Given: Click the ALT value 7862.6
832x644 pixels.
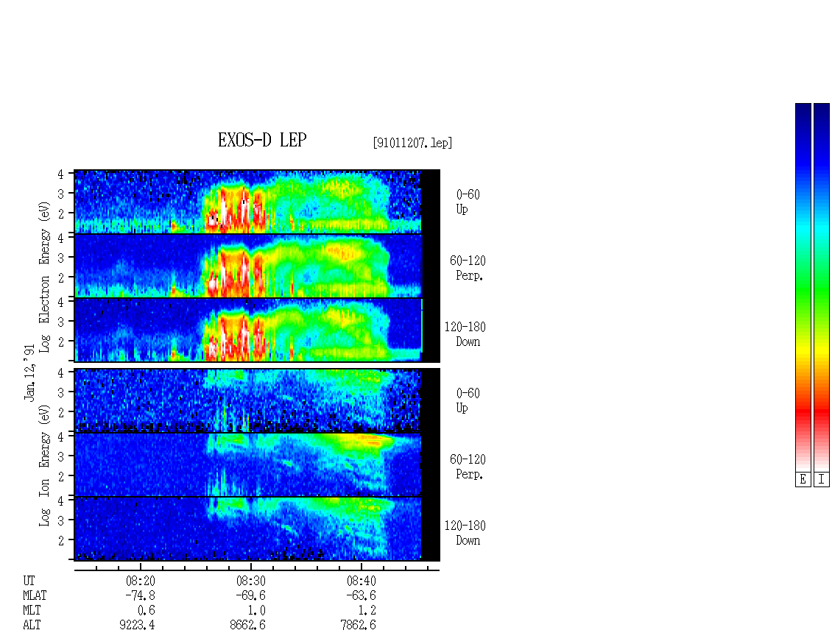Looking at the screenshot, I should (358, 626).
